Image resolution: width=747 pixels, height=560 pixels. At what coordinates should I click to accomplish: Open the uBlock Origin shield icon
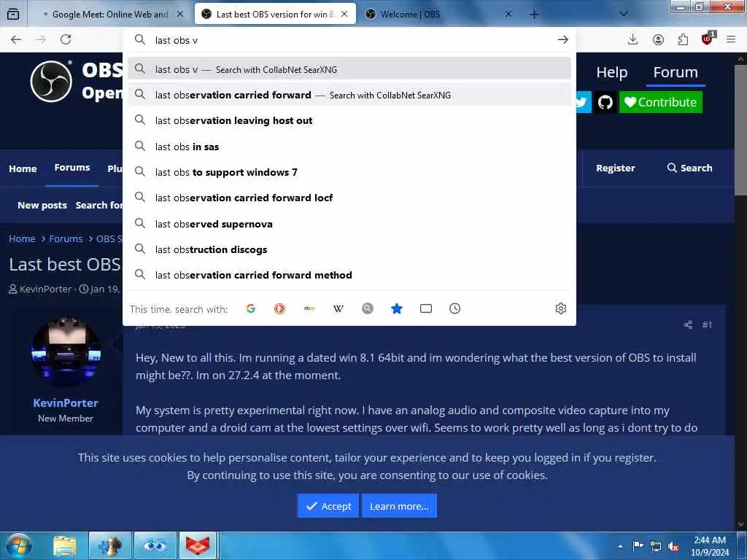tap(708, 39)
